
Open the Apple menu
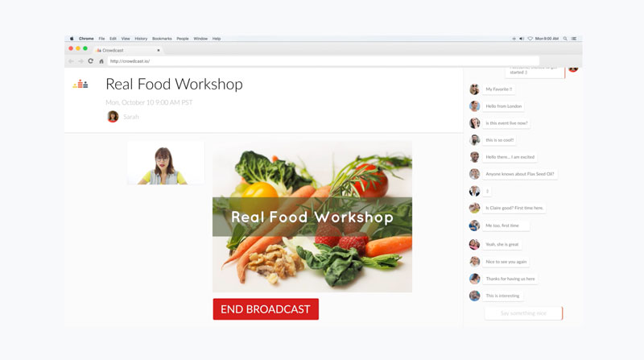pos(72,39)
